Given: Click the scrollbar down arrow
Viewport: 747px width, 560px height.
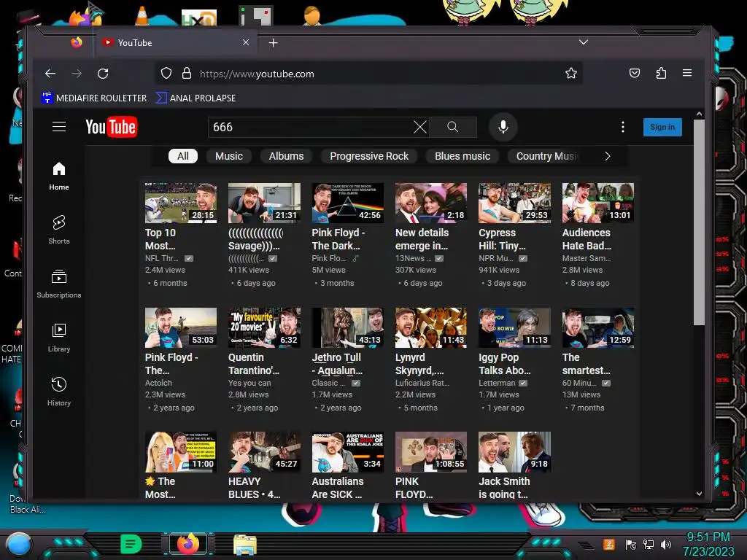Looking at the screenshot, I should pyautogui.click(x=699, y=494).
